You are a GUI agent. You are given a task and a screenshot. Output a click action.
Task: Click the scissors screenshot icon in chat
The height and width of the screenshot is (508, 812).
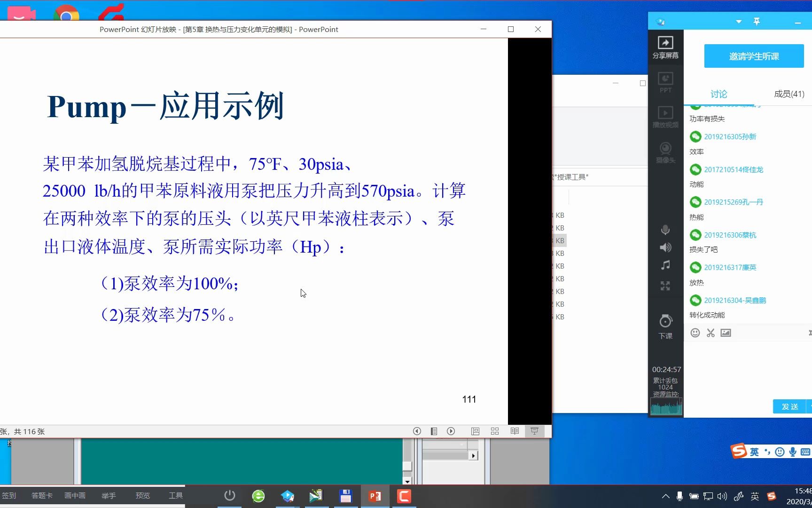[x=710, y=333]
